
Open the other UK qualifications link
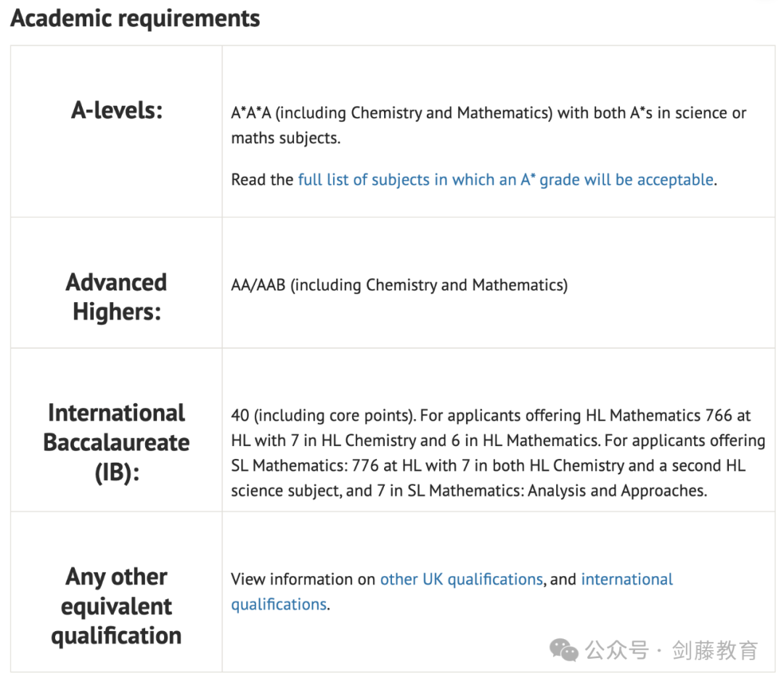click(x=462, y=579)
